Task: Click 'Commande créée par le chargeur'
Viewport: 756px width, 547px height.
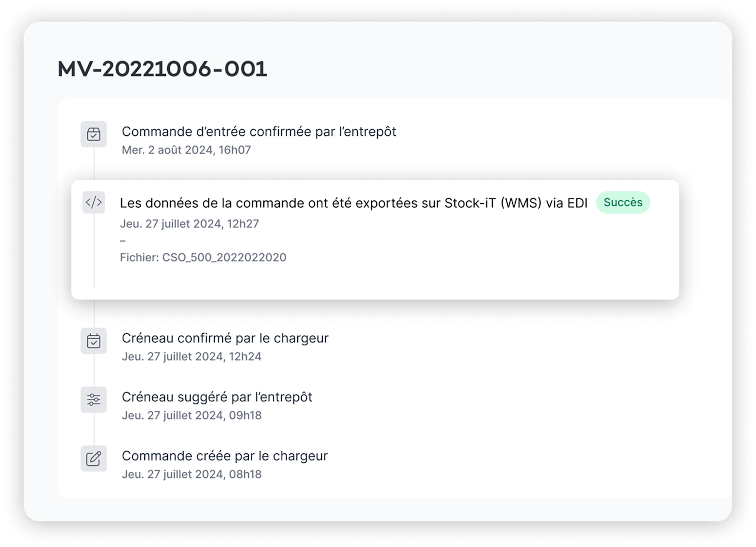Action: 225,456
